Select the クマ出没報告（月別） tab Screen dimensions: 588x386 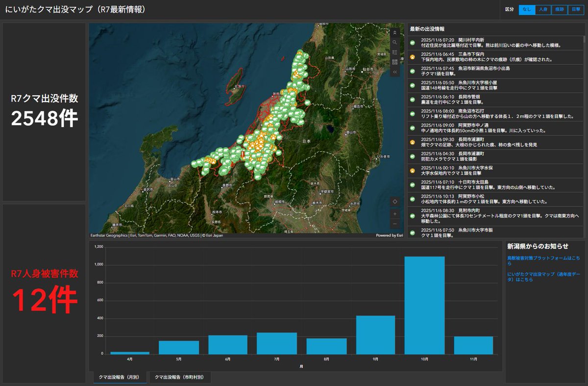[119, 378]
